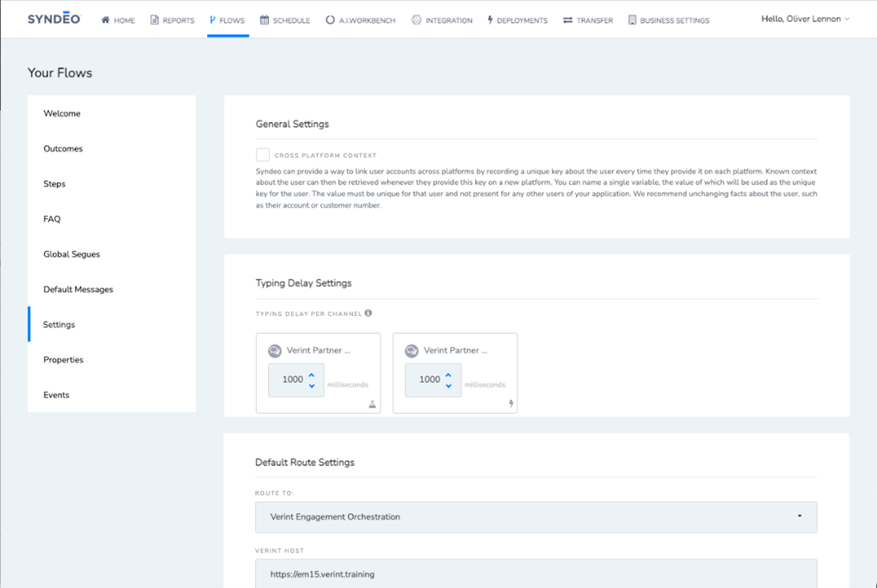Click the Deployments lightning bolt icon
The width and height of the screenshot is (877, 588).
(x=490, y=20)
